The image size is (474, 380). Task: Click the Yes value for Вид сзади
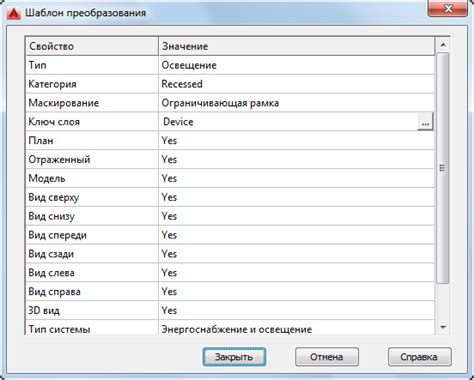[297, 254]
